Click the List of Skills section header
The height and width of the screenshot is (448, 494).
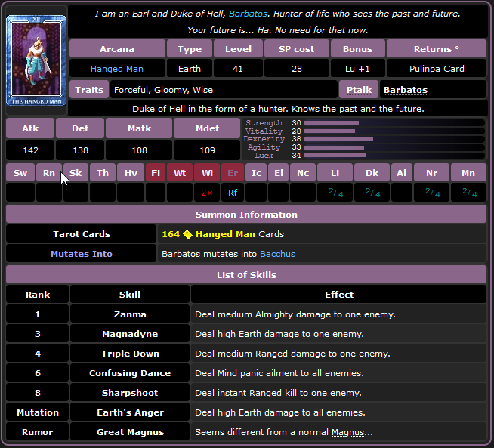pyautogui.click(x=246, y=274)
